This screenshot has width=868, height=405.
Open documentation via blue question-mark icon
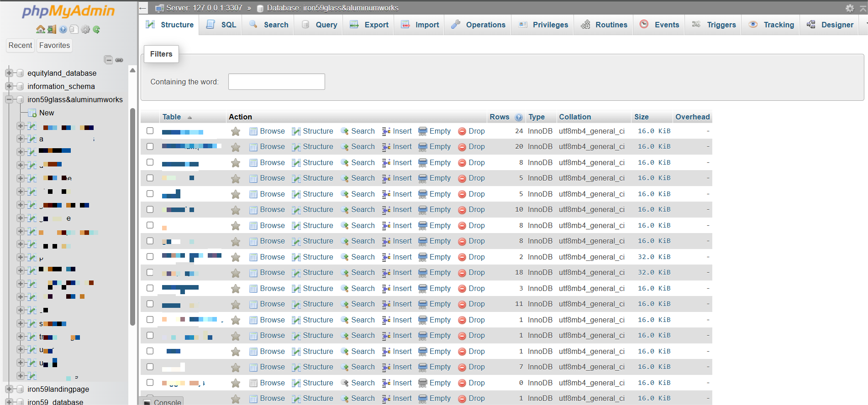63,29
